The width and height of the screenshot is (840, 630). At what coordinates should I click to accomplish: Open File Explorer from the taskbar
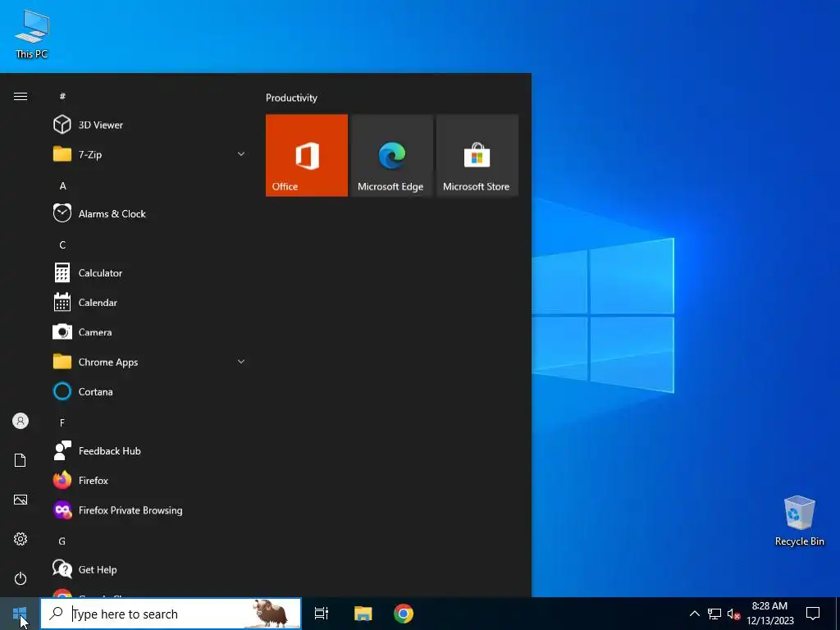click(363, 614)
